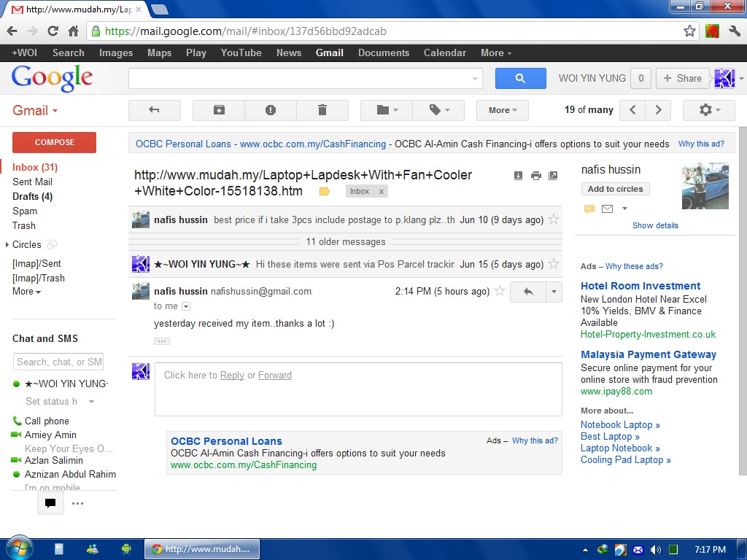Viewport: 747px width, 560px height.
Task: Star the Jun 10 nafis hussin message
Action: 554,219
